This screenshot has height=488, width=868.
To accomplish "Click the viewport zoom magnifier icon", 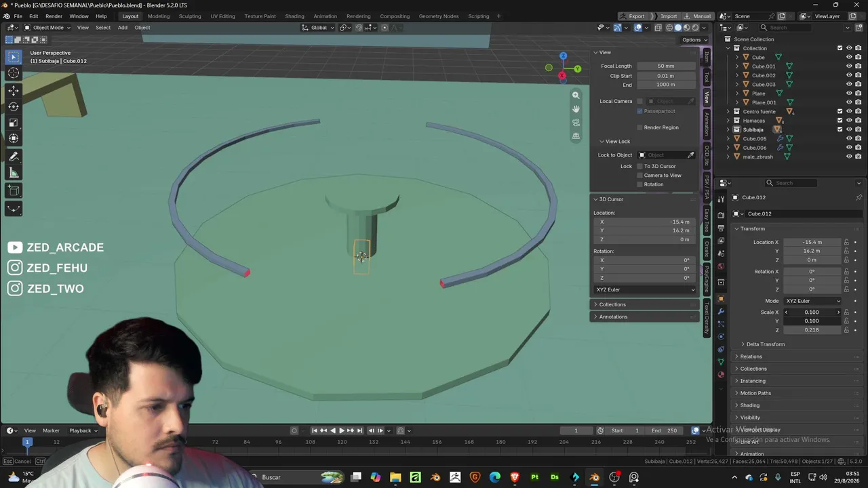I will point(576,96).
